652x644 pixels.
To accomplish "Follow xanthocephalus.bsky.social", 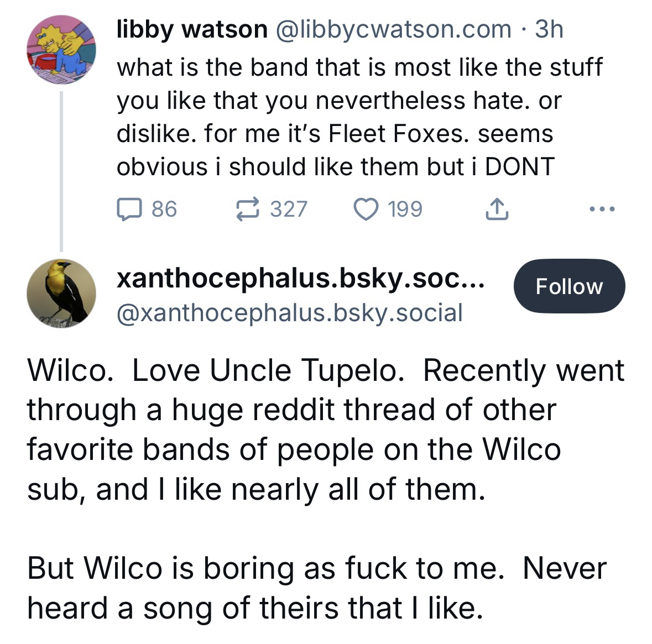I will [x=569, y=286].
